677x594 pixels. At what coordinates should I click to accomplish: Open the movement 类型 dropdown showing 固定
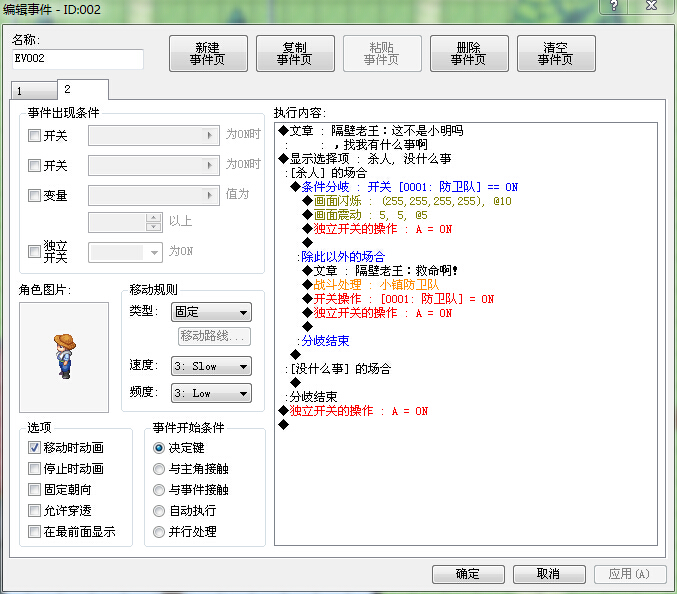212,312
